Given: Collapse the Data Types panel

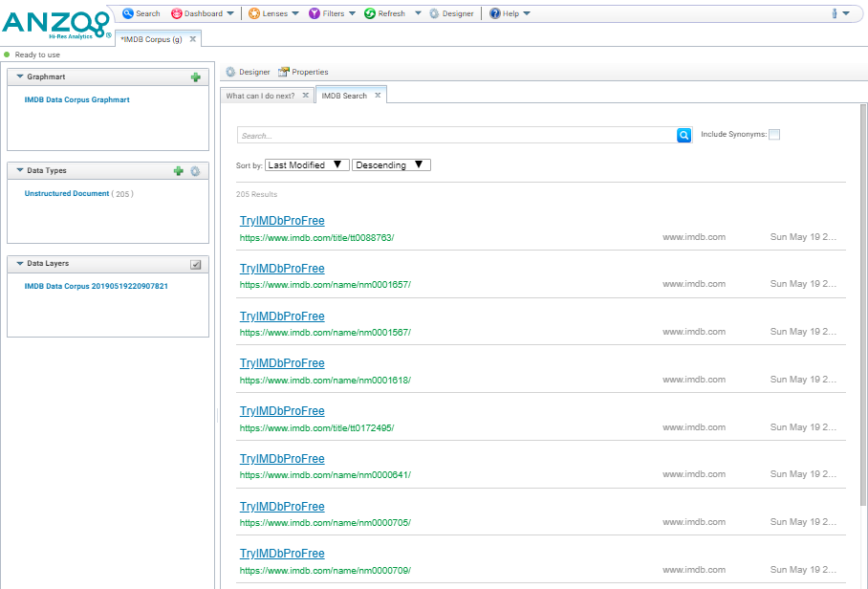Looking at the screenshot, I should pyautogui.click(x=20, y=170).
